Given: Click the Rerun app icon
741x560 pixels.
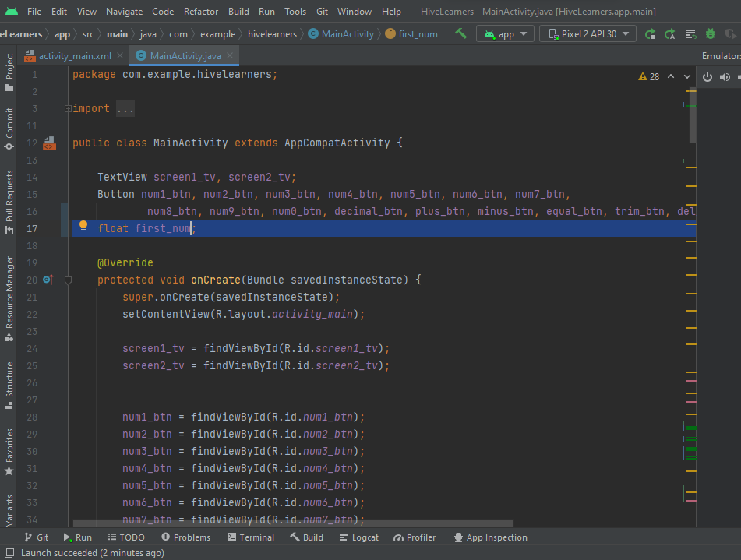Looking at the screenshot, I should click(x=651, y=34).
